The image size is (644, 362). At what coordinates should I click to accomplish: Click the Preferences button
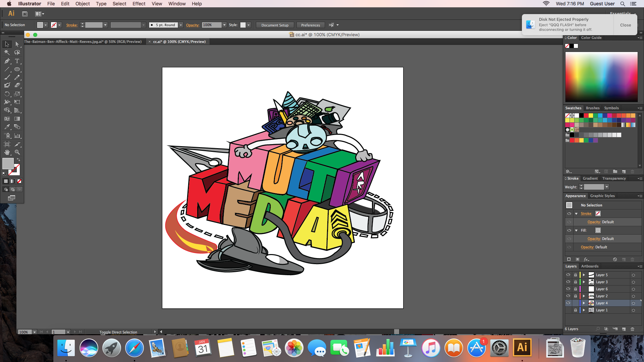(311, 25)
